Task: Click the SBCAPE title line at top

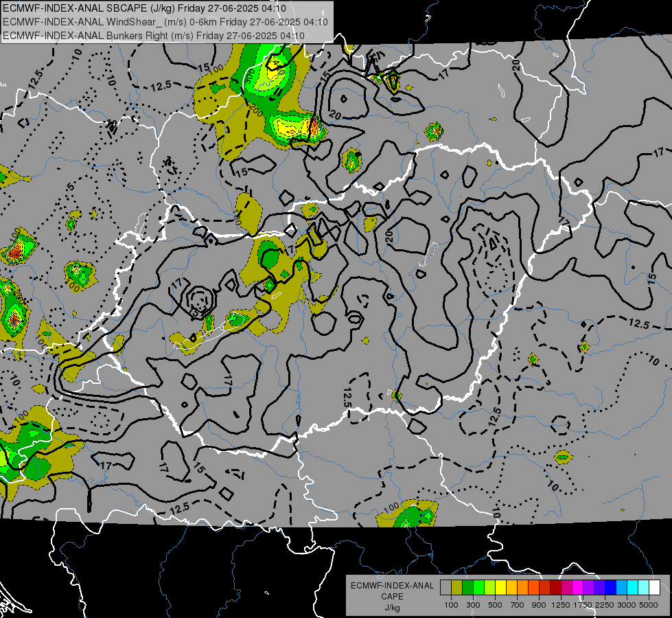Action: pos(145,8)
